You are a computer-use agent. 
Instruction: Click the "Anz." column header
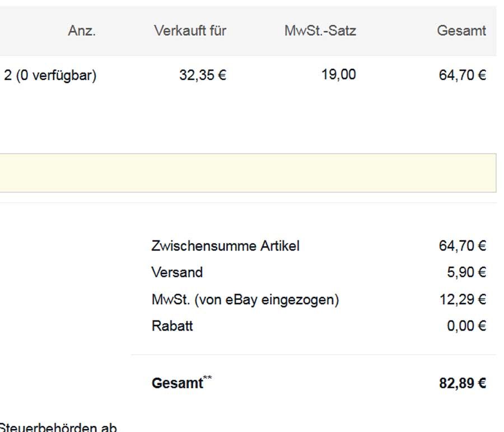tap(82, 31)
